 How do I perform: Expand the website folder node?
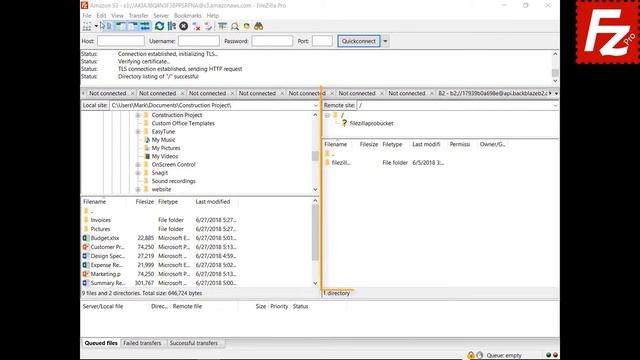tap(138, 189)
